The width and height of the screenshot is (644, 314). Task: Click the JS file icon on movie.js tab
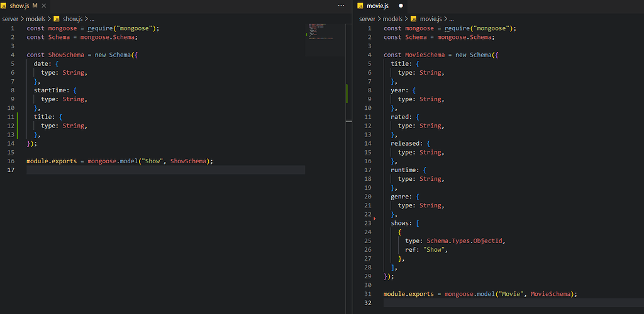[x=360, y=6]
